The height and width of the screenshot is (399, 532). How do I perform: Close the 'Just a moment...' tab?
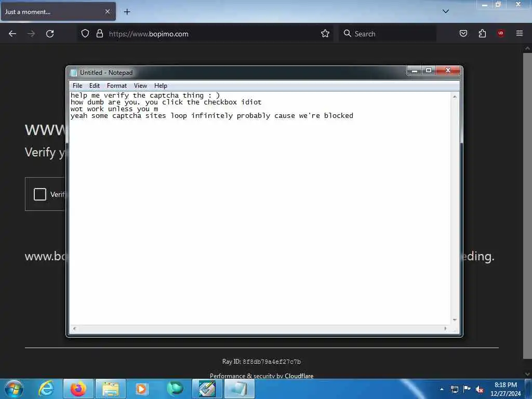click(108, 11)
